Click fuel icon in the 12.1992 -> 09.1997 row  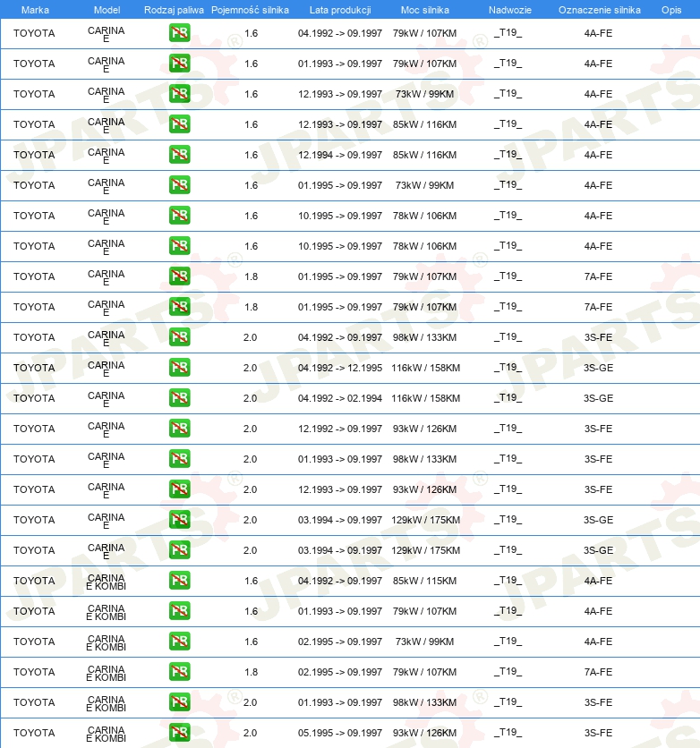click(179, 429)
